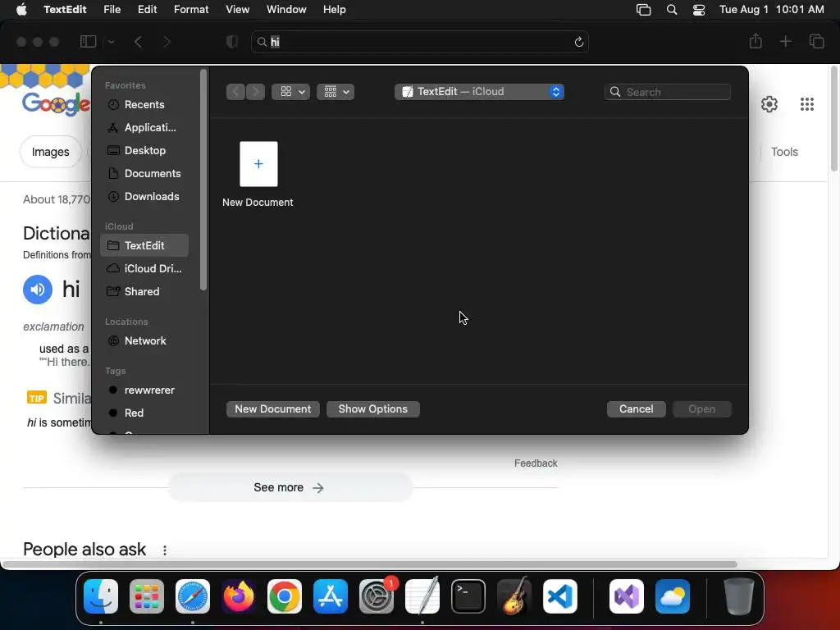This screenshot has height=630, width=840.
Task: Click the date and time clock
Action: coord(771,10)
